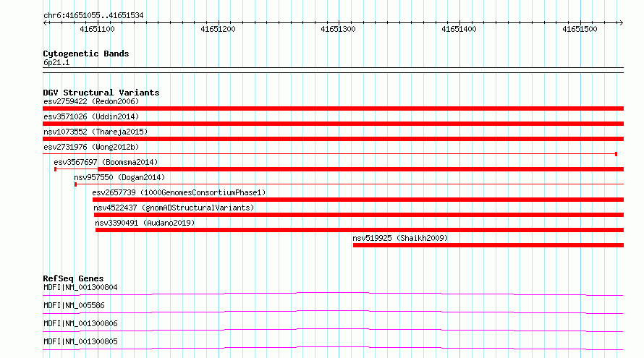Image resolution: width=644 pixels, height=358 pixels.
Task: Click the red end marker of esv2731976
Action: click(x=616, y=154)
